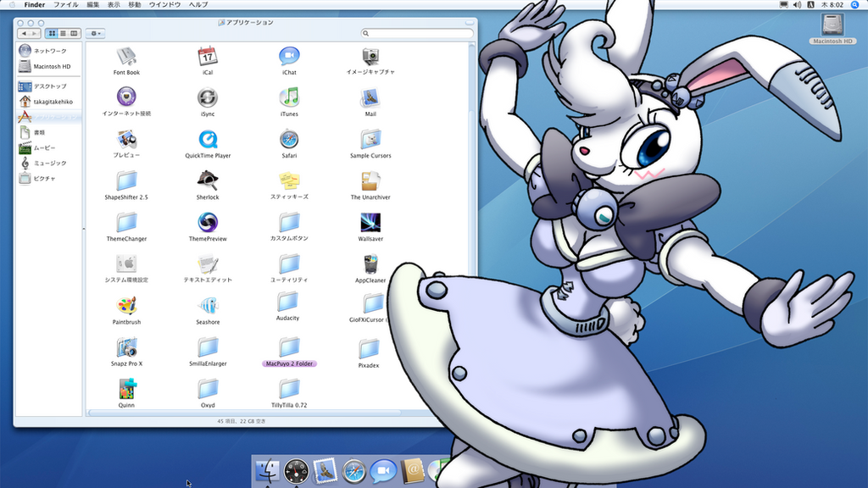Select the ThemeChanger folder
The width and height of the screenshot is (868, 488).
[x=127, y=223]
